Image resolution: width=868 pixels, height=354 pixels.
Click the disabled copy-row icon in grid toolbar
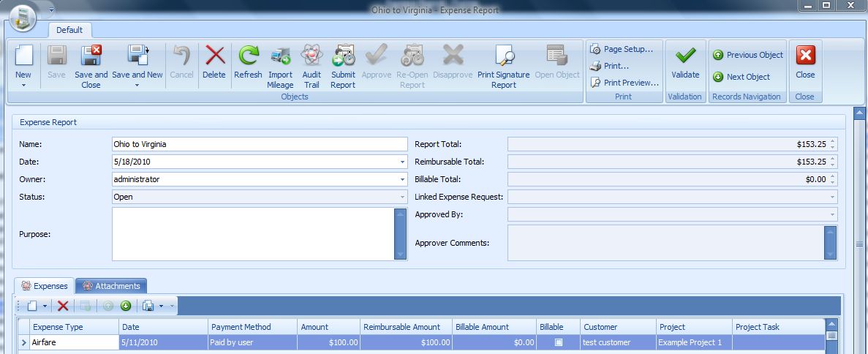86,306
